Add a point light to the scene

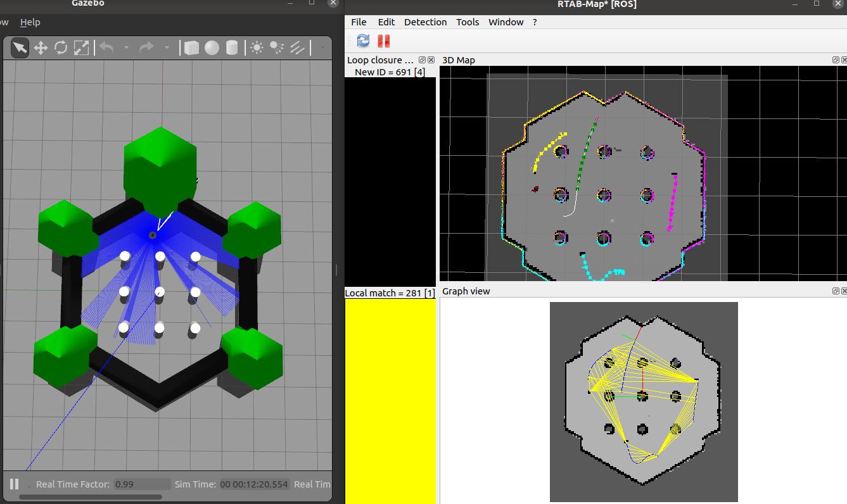(257, 47)
